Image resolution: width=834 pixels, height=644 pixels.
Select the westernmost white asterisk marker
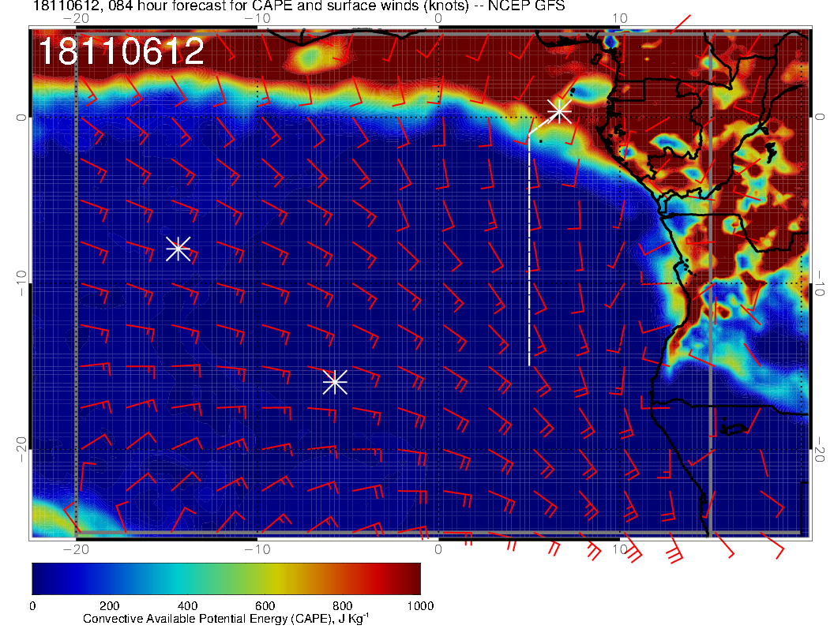[x=178, y=248]
